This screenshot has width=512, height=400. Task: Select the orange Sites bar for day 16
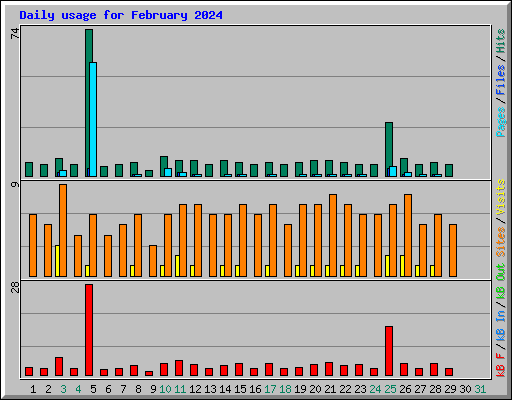coord(258,245)
